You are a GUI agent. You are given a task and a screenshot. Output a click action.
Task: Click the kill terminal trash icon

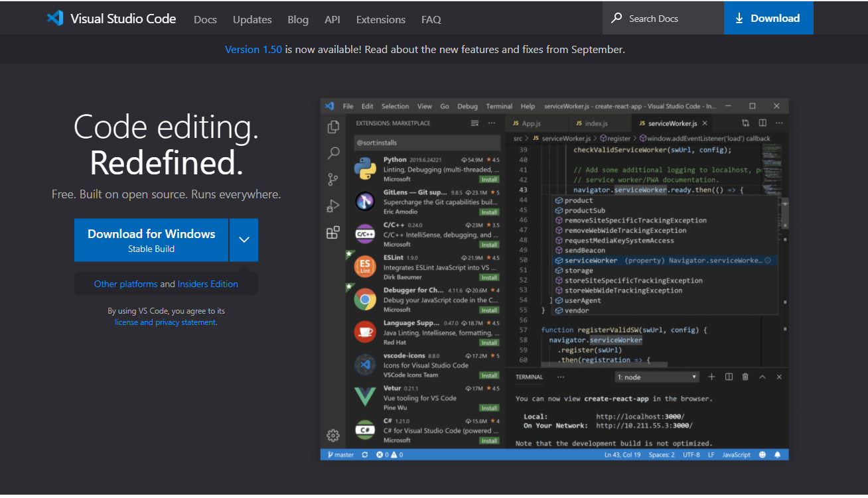tap(745, 377)
